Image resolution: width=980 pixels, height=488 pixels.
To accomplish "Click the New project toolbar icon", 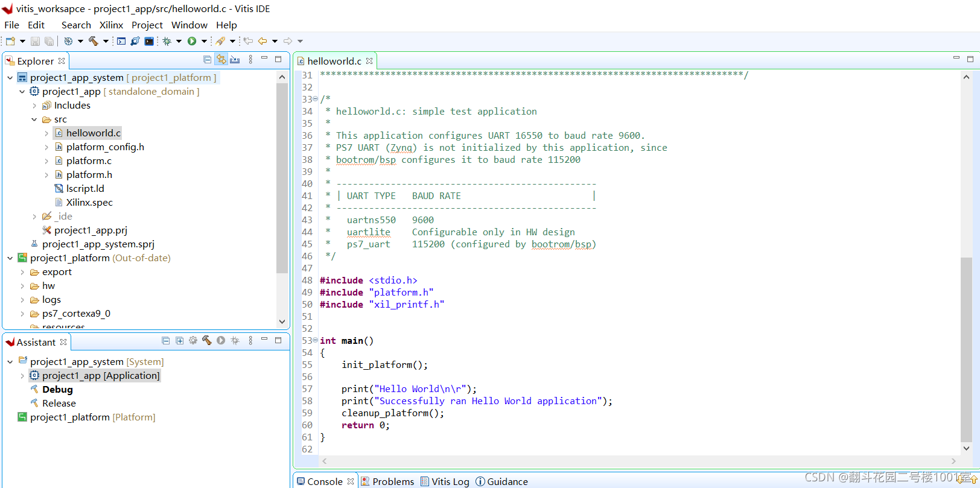I will [x=10, y=41].
